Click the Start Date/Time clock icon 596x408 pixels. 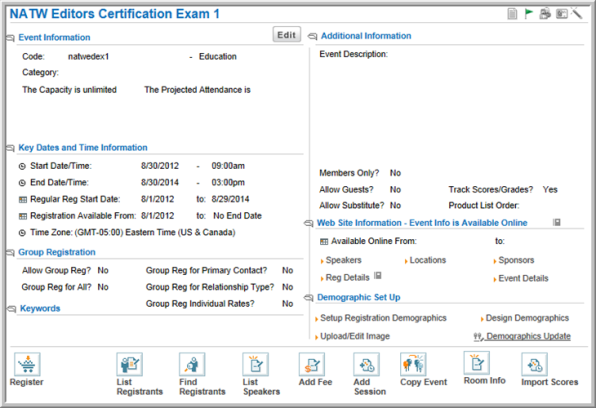[22, 166]
